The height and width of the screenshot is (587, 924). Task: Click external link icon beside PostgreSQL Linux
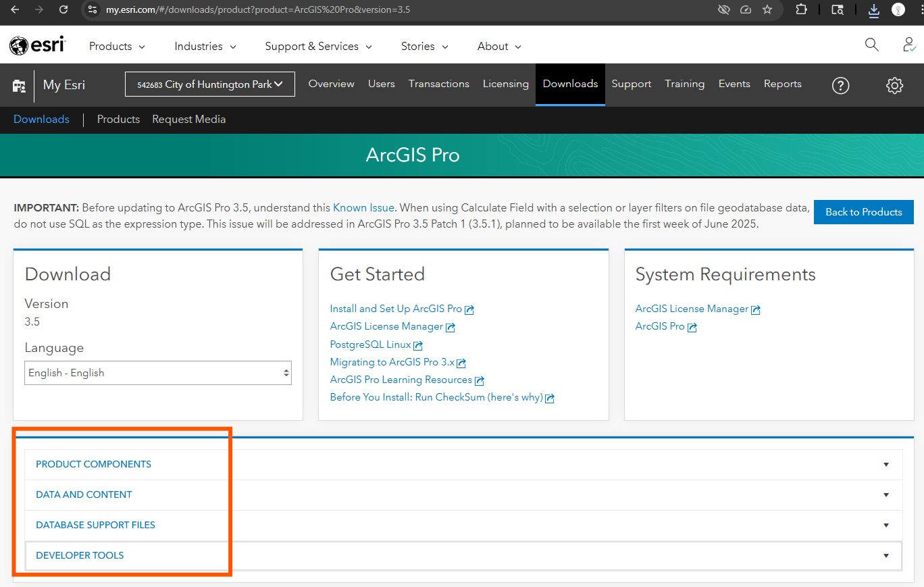tap(418, 345)
